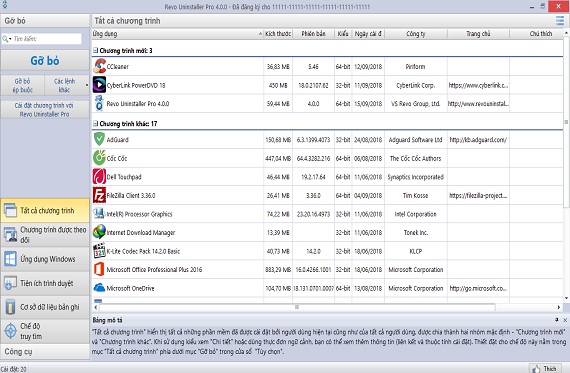Open Chương trình được theo dõi module

[x=45, y=235]
